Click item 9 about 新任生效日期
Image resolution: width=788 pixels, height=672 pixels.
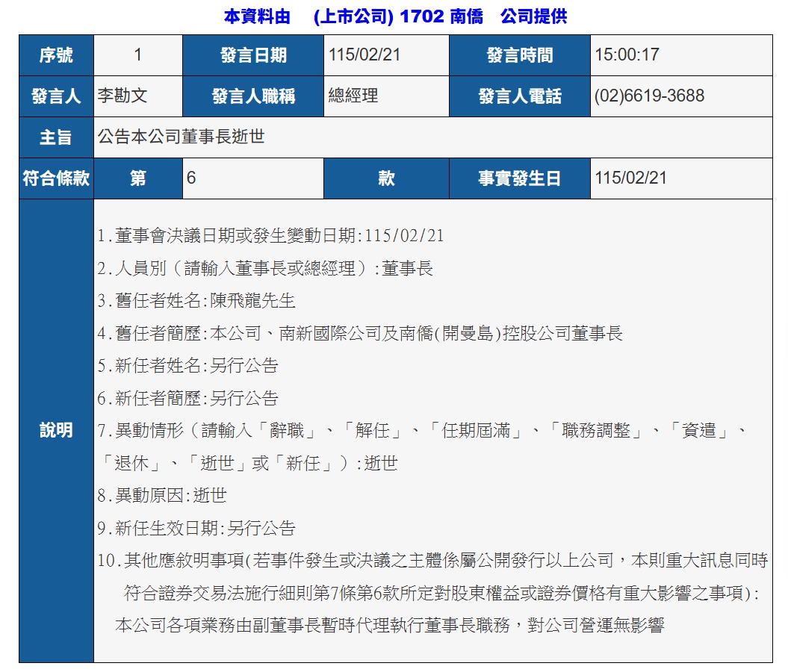pos(196,529)
